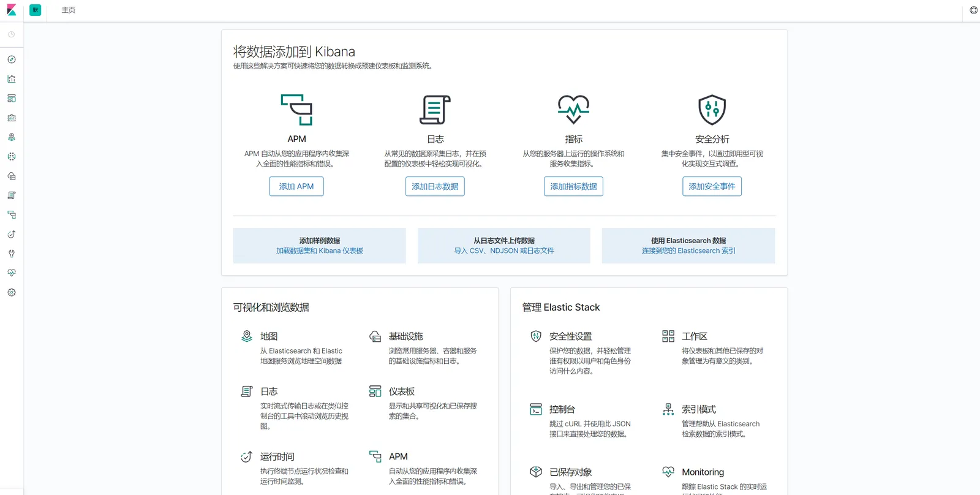The height and width of the screenshot is (495, 980).
Task: Open the 索引模式 link title
Action: (699, 409)
